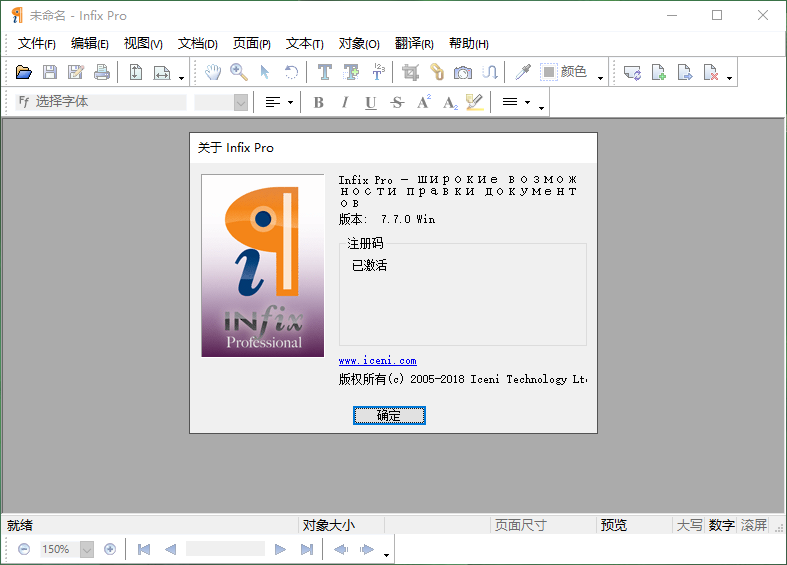787x565 pixels.
Task: Go to the first page
Action: coord(144,549)
